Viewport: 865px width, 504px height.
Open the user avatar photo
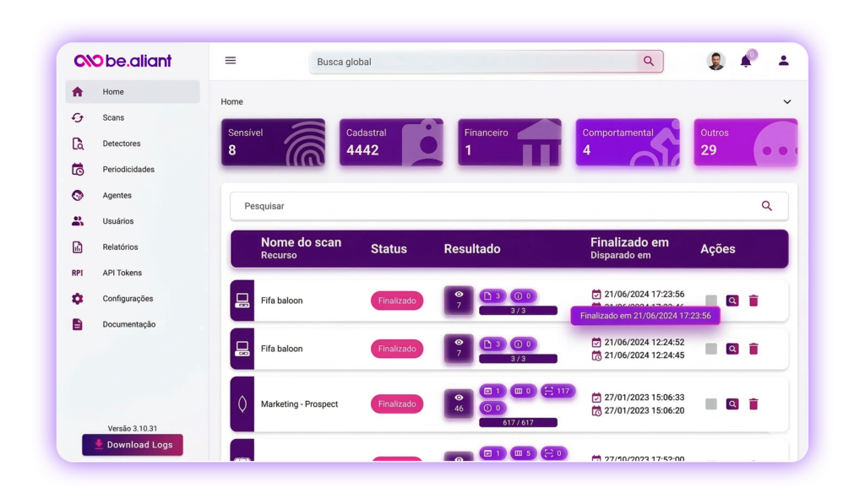[x=715, y=61]
